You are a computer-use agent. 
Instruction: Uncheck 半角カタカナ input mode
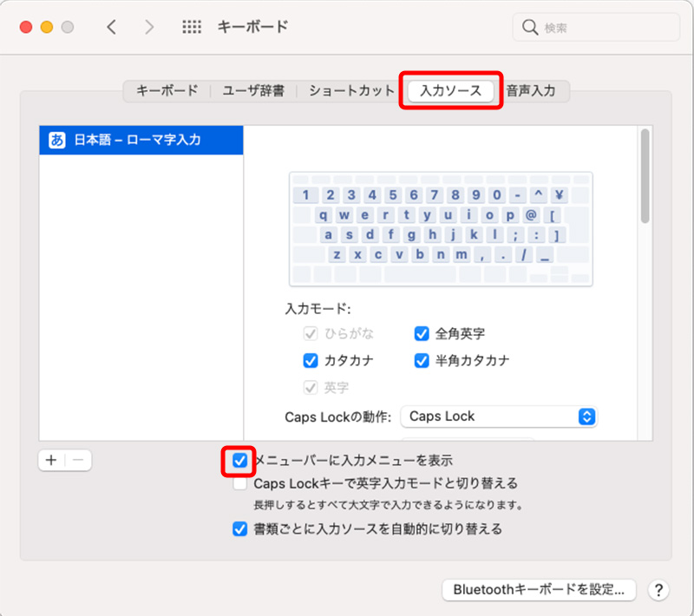click(x=422, y=360)
